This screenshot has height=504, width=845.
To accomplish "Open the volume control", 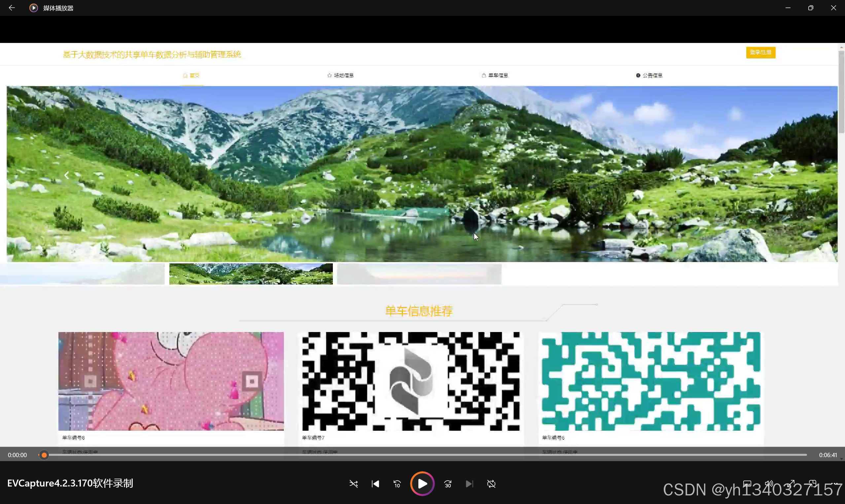I will point(768,484).
